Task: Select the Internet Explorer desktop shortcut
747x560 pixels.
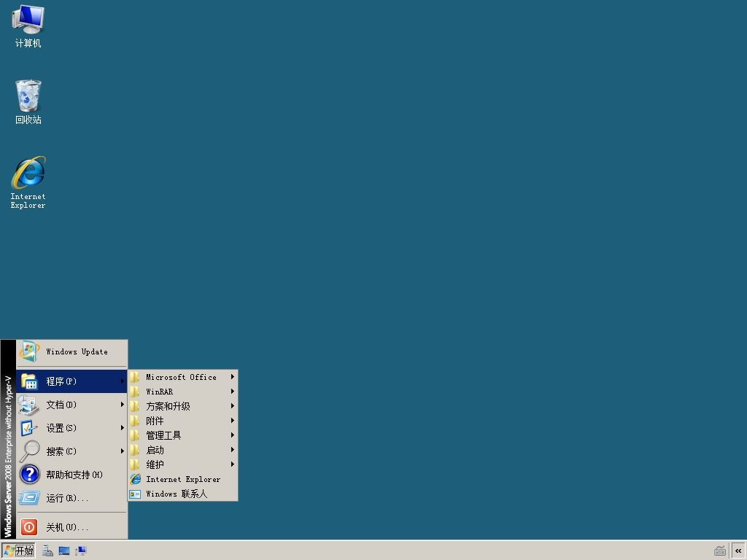Action: tap(28, 183)
